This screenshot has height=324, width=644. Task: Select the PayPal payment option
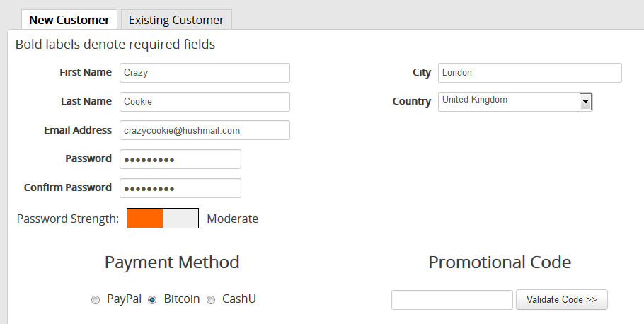96,300
